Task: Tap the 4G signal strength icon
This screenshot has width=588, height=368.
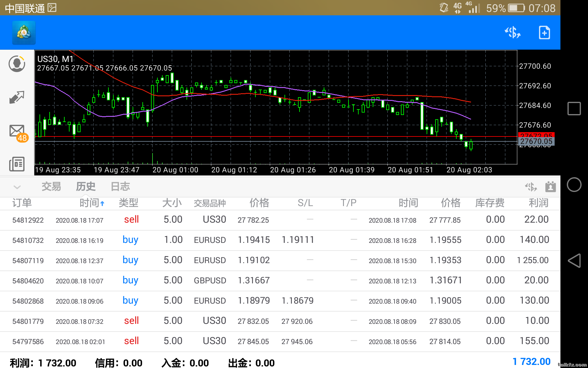Action: [472, 8]
